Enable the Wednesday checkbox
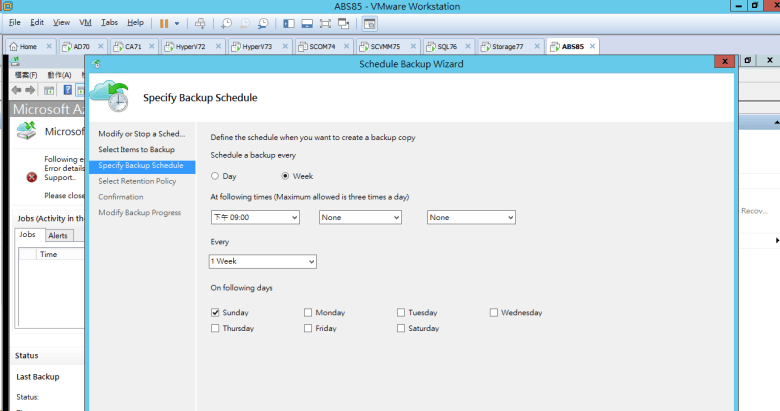The width and height of the screenshot is (780, 411). (x=494, y=312)
